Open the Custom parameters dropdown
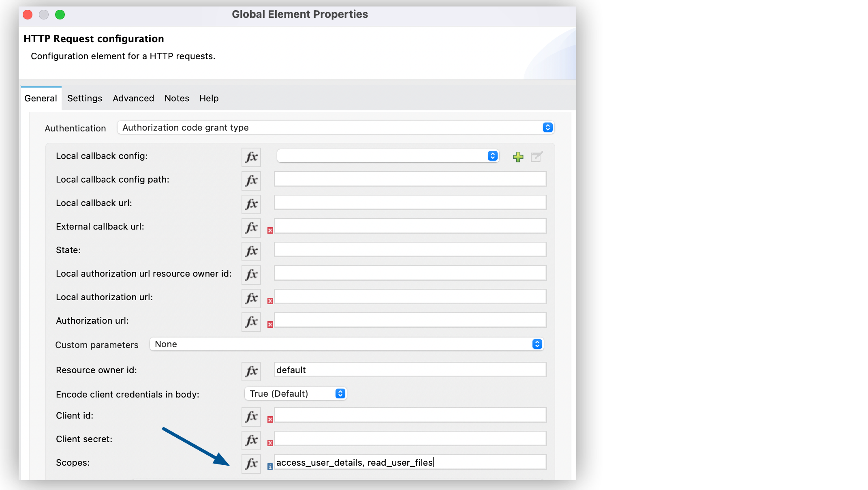The height and width of the screenshot is (490, 868). (346, 344)
